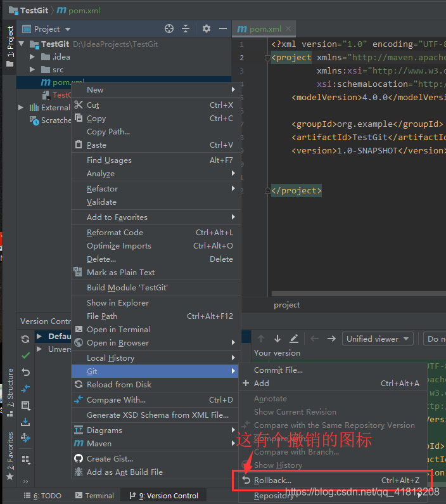This screenshot has width=446, height=504.
Task: Click the green Commit checkmark icon
Action: [25, 356]
